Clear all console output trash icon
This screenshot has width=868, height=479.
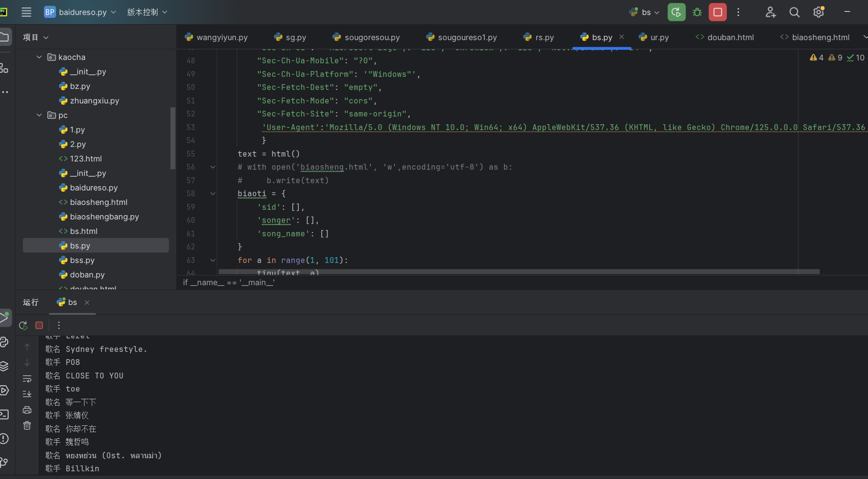27,425
